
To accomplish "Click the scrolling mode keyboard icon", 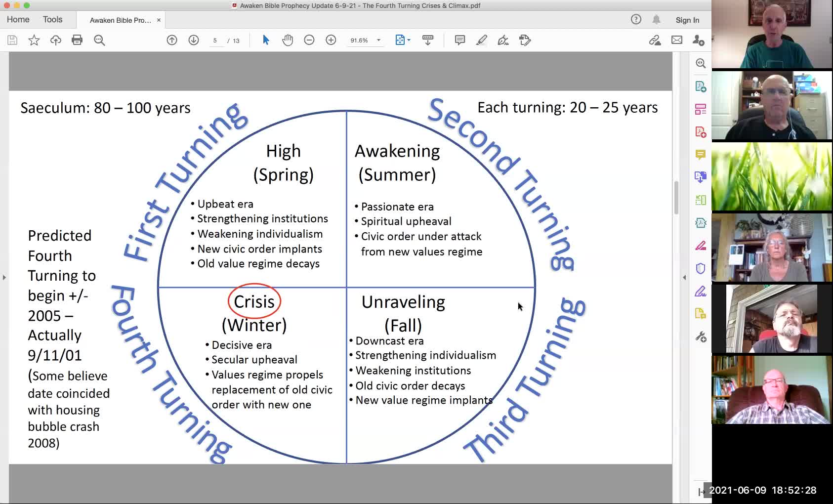I will click(x=428, y=40).
